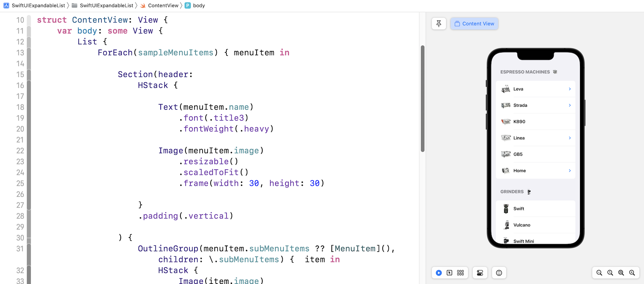The height and width of the screenshot is (284, 644).
Task: Click the Vulcano grinder thumbnail image
Action: [507, 225]
